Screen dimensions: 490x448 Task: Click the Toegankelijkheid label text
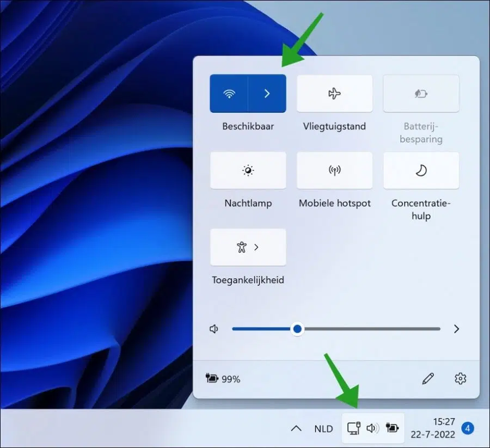click(x=248, y=280)
